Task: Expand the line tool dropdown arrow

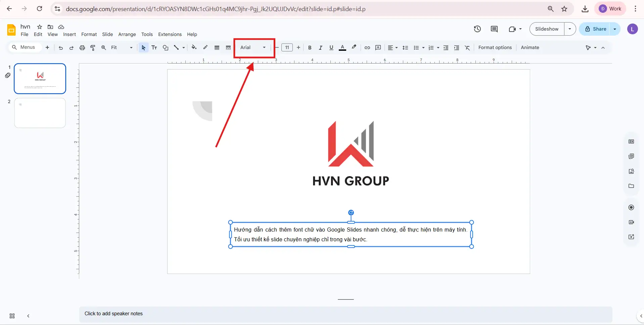Action: pyautogui.click(x=184, y=48)
